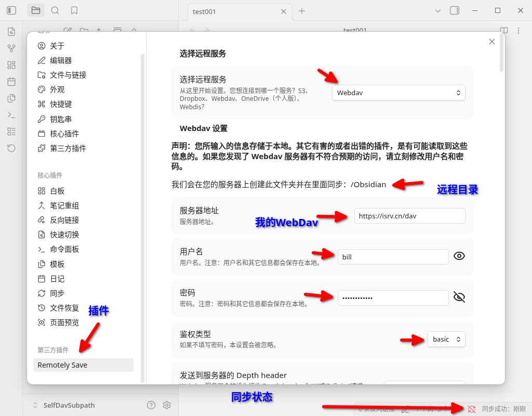Image resolution: width=532 pixels, height=416 pixels.
Task: Open 快速切换 core plugin settings
Action: (x=83, y=235)
